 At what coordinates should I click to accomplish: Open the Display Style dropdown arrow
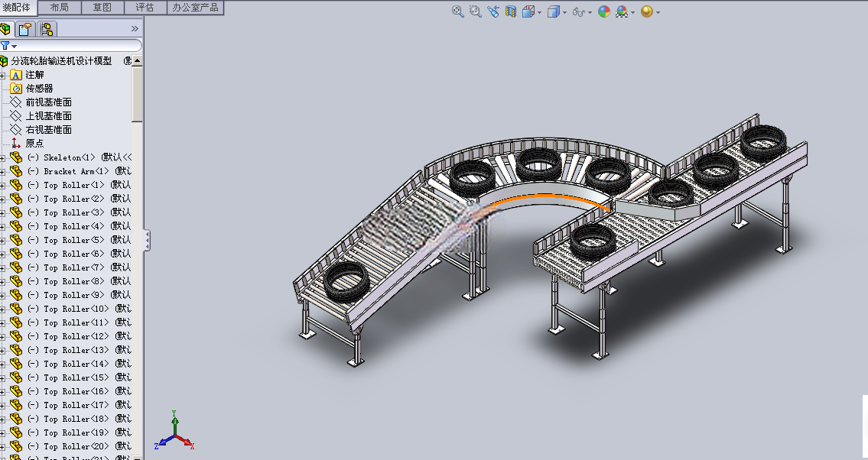[564, 12]
